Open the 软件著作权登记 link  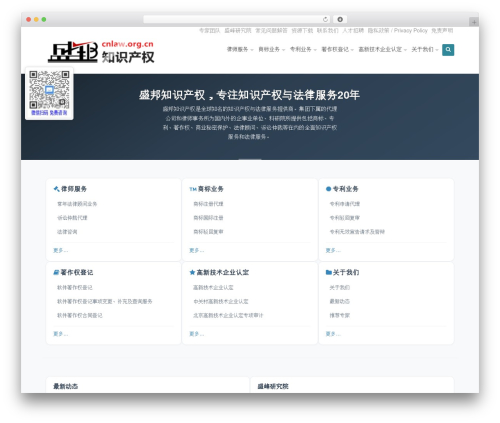point(75,288)
